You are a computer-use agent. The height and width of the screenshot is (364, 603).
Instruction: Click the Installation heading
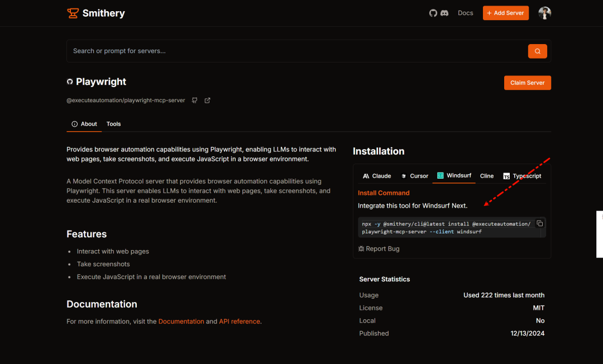379,151
